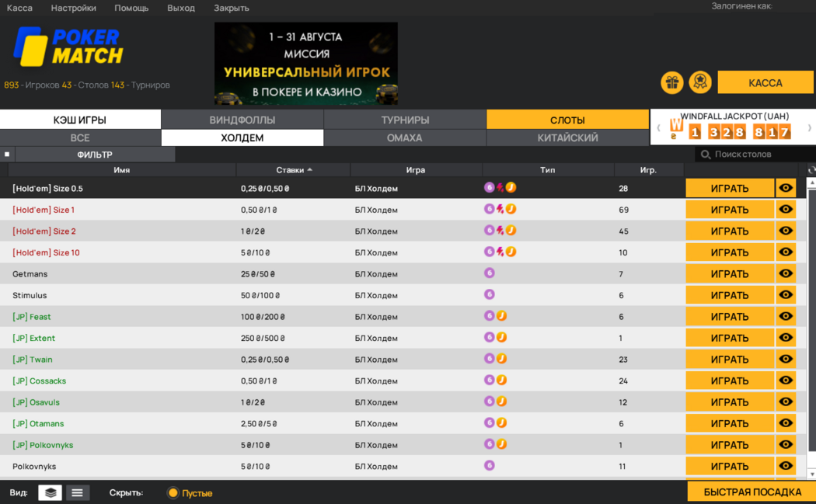
Task: Click the jackpot token on [JP] Twain row
Action: point(500,359)
